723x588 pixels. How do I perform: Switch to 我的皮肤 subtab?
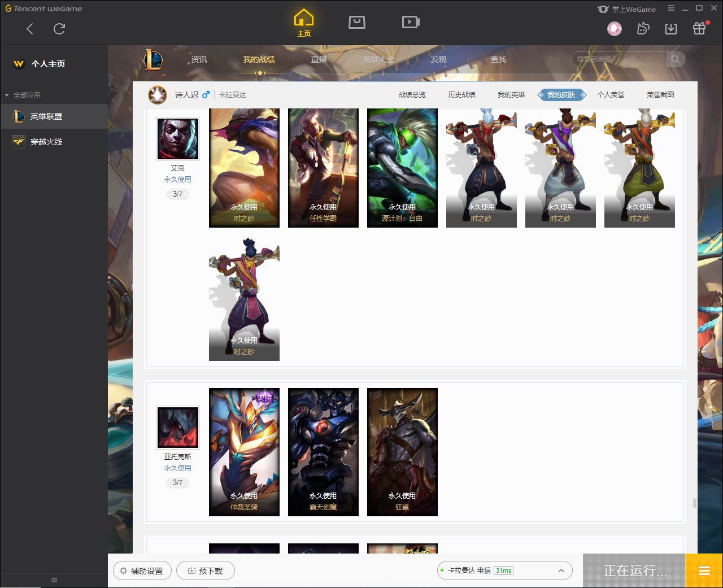561,95
